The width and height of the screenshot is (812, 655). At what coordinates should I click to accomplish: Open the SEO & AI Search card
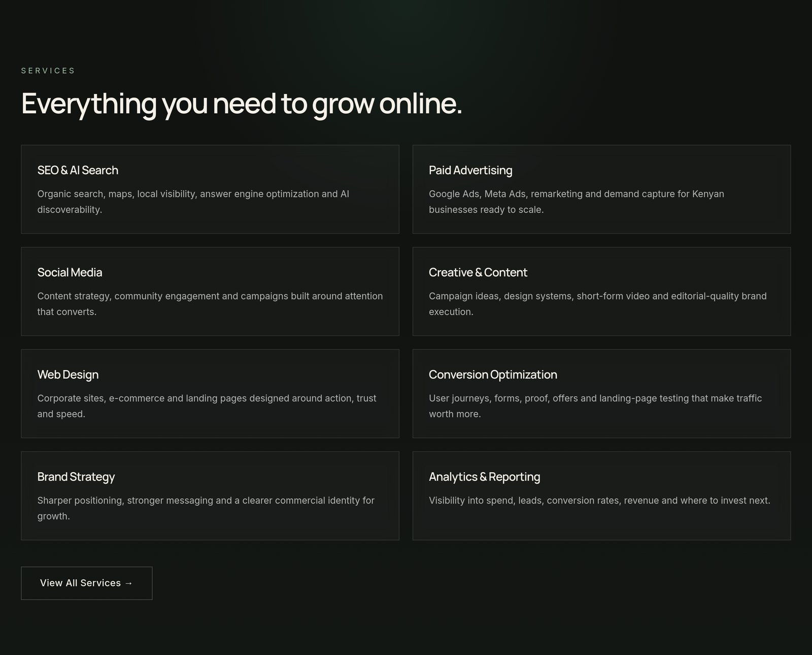(210, 189)
